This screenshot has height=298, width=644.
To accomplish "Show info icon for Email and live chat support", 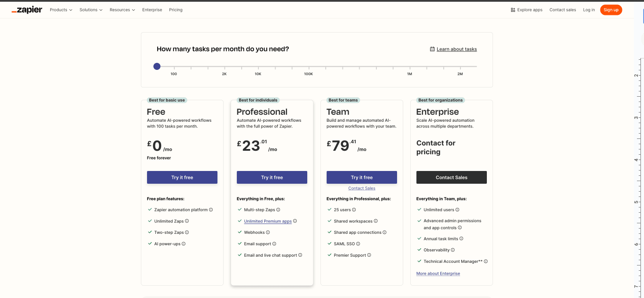I will [x=300, y=255].
